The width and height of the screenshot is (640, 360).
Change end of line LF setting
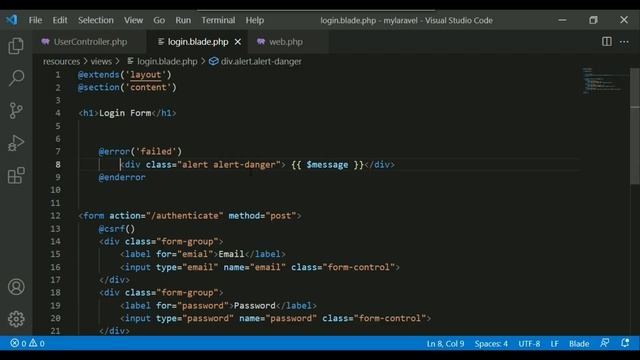(554, 344)
